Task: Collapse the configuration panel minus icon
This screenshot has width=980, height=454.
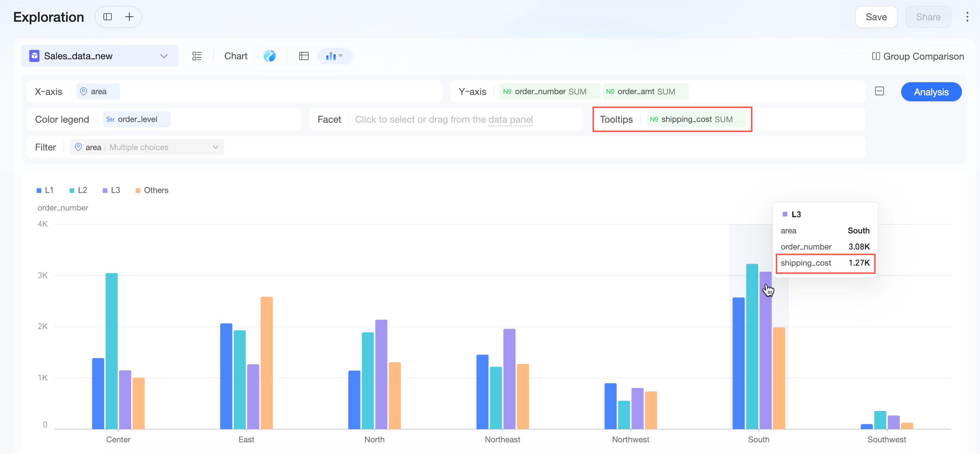Action: tap(879, 91)
